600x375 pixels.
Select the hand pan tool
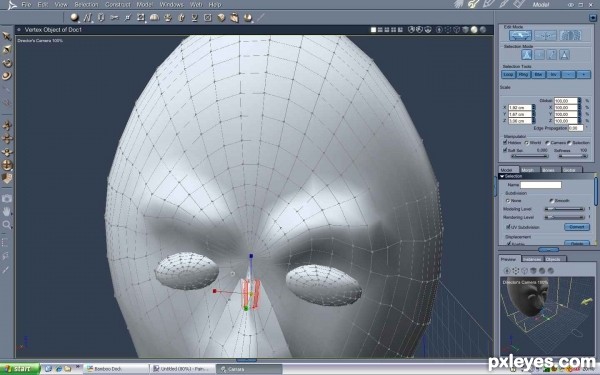coord(7,211)
